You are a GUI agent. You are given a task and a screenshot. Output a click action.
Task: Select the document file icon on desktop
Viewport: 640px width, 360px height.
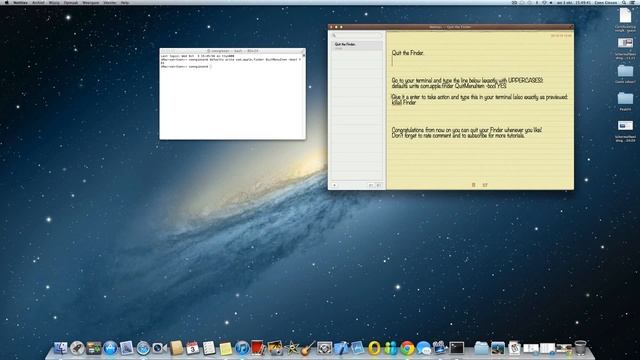pyautogui.click(x=625, y=16)
